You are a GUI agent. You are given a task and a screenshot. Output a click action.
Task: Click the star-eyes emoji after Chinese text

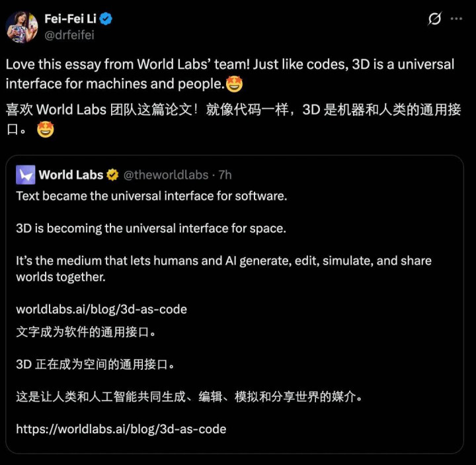pos(46,130)
